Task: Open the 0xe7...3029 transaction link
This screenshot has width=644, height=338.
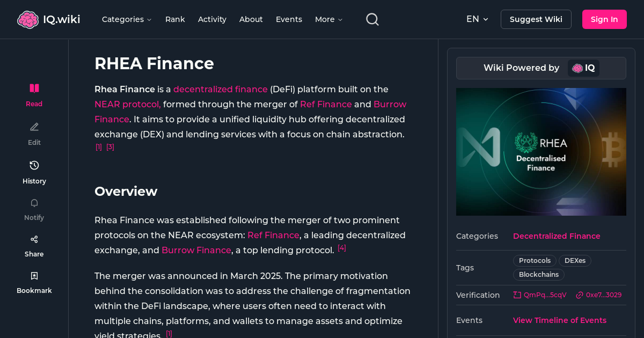Action: 598,295
